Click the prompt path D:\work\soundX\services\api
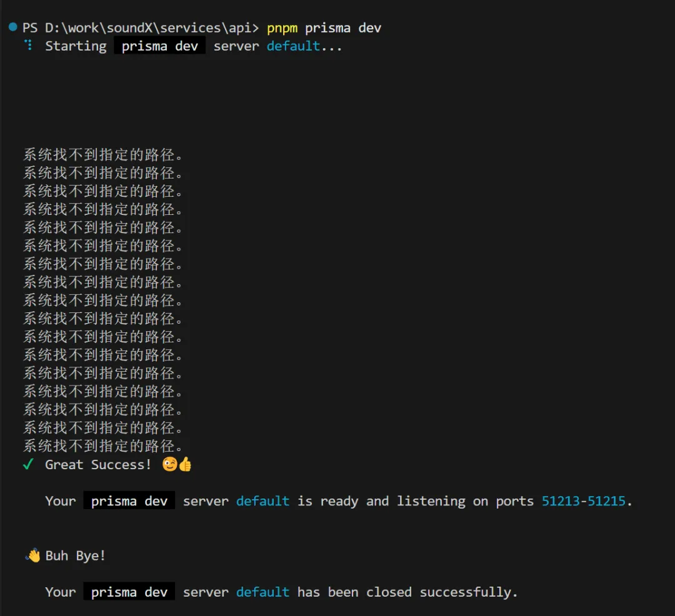Viewport: 675px width, 616px height. [148, 28]
